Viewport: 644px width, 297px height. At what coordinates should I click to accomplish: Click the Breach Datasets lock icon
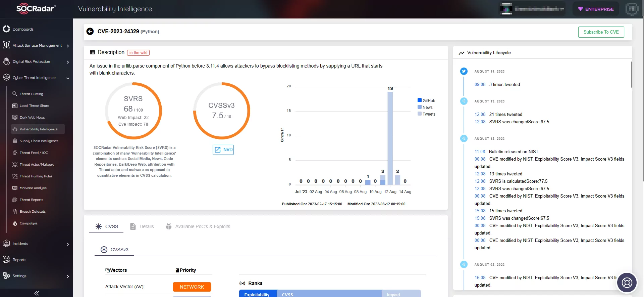[x=15, y=211]
